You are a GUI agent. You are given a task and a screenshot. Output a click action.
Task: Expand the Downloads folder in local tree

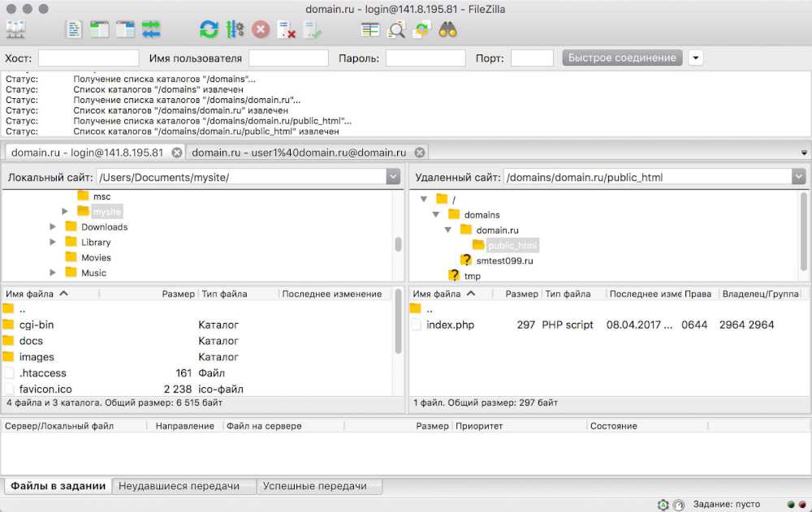[54, 227]
